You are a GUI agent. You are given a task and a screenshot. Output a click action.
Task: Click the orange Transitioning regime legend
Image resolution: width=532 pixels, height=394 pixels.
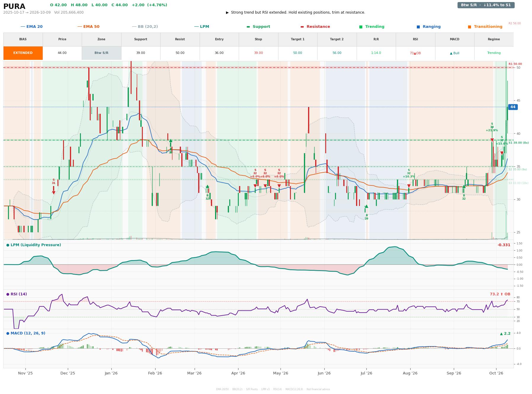(x=485, y=27)
